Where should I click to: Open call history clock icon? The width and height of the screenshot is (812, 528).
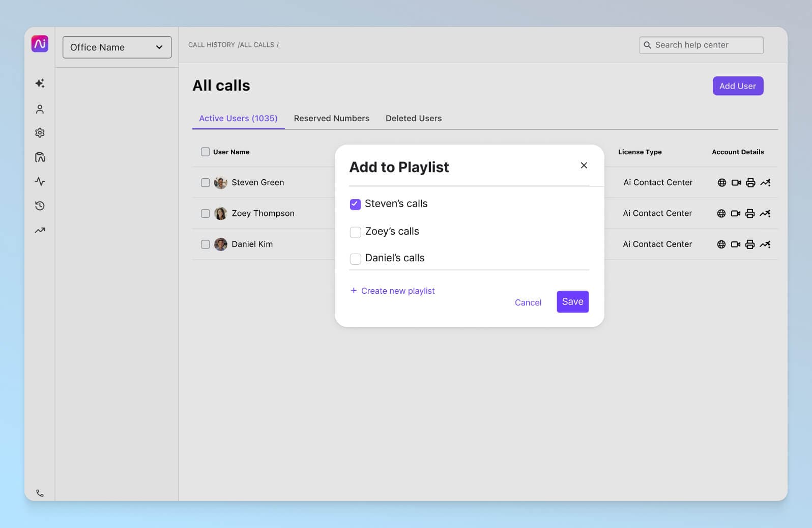40,206
